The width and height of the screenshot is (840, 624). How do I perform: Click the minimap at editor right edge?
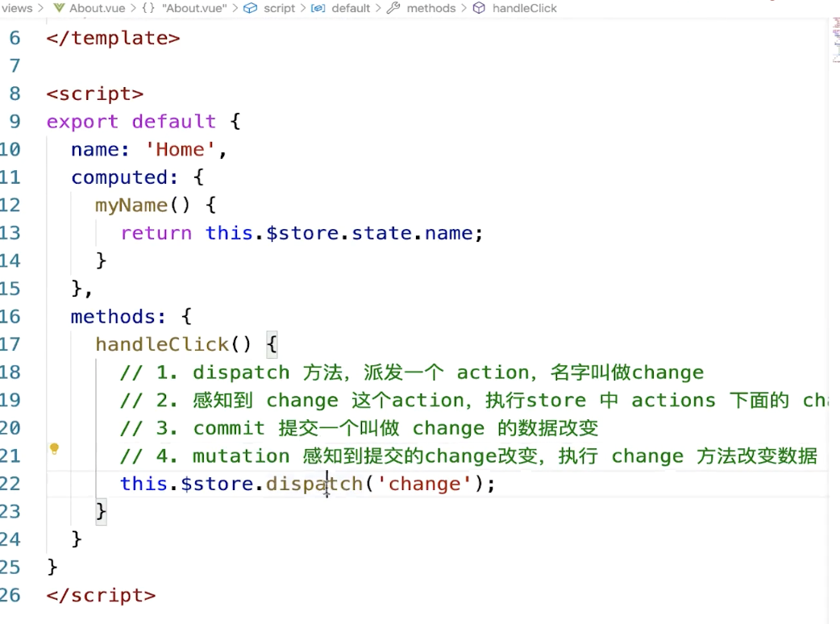pos(834,40)
